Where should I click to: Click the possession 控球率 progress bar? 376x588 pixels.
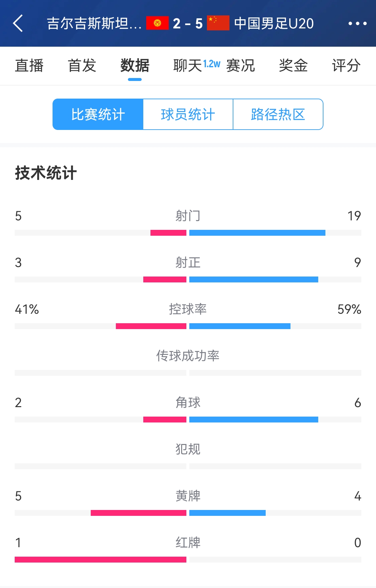pyautogui.click(x=188, y=326)
